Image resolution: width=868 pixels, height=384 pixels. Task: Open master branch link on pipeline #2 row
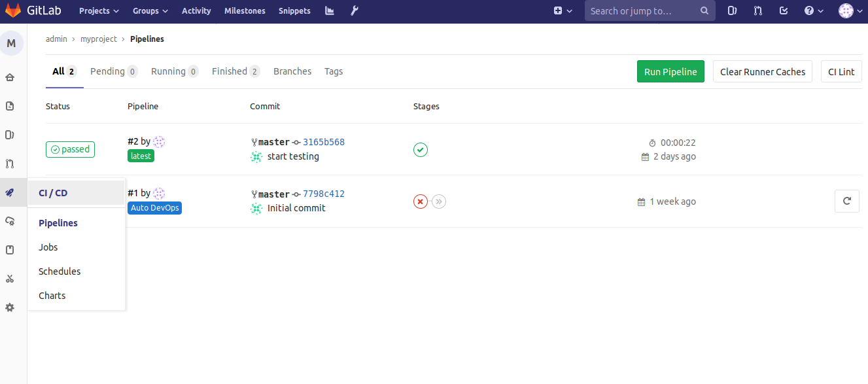274,142
